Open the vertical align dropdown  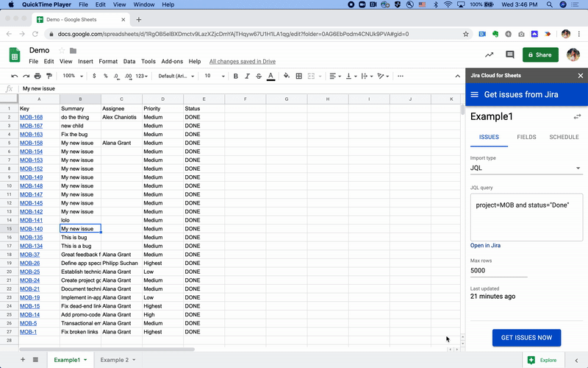(x=351, y=77)
